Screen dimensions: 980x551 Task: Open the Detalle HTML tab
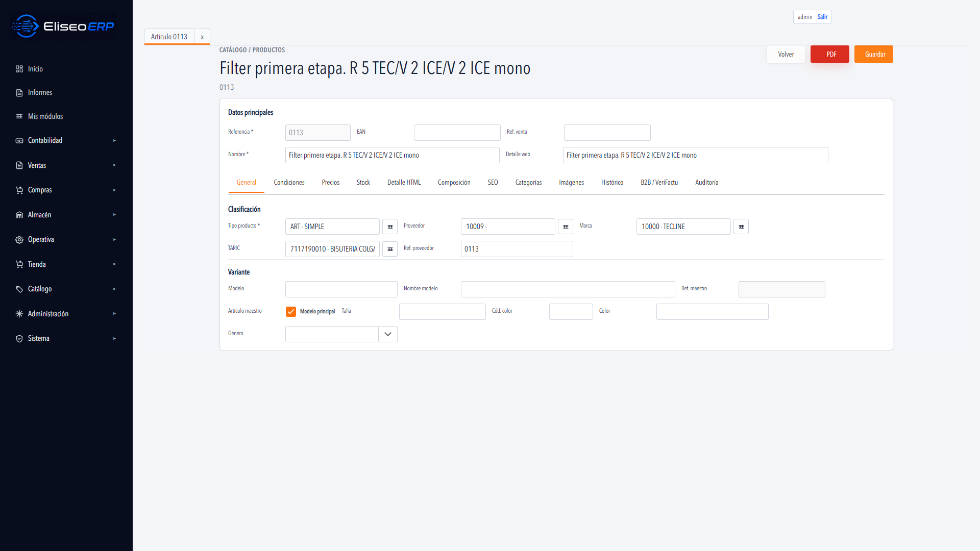404,183
